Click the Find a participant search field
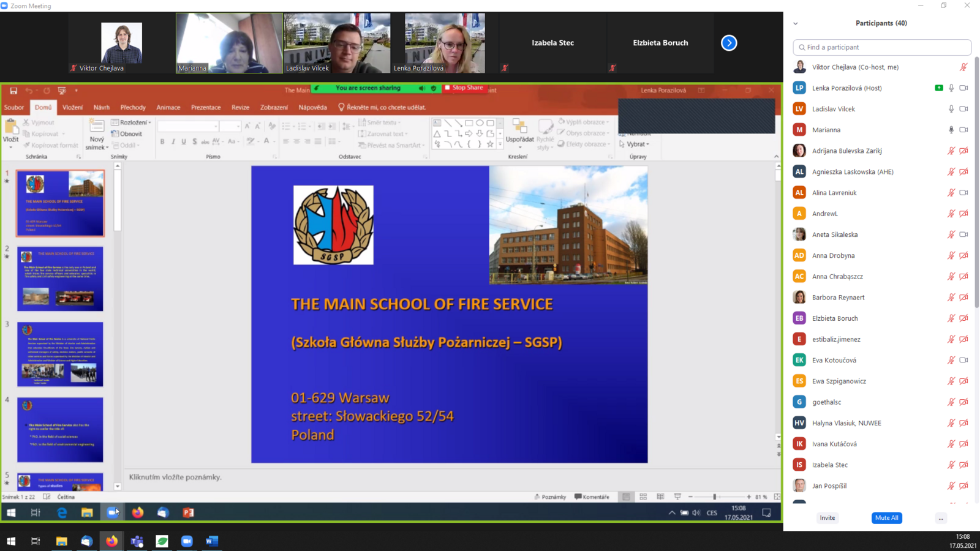Image resolution: width=980 pixels, height=551 pixels. click(x=882, y=47)
